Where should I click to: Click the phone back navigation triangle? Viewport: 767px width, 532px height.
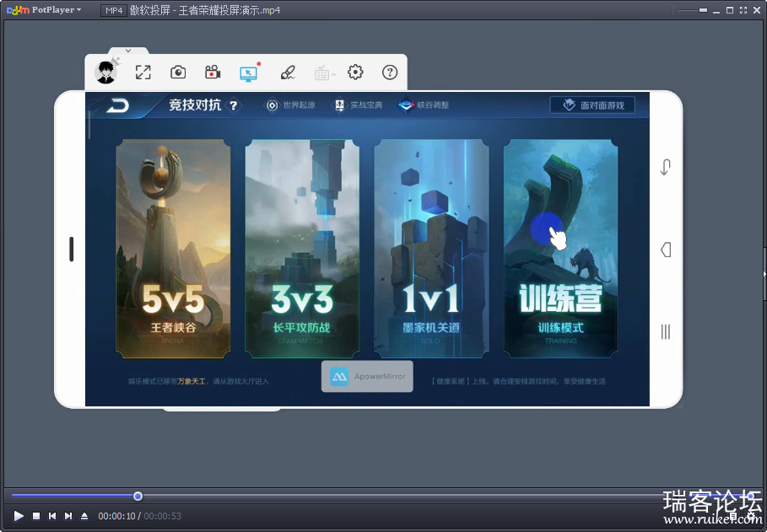pos(665,250)
